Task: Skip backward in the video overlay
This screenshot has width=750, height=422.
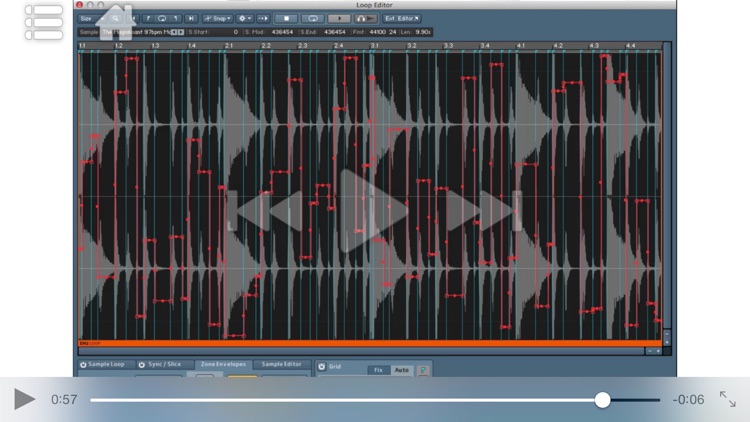Action: point(265,211)
